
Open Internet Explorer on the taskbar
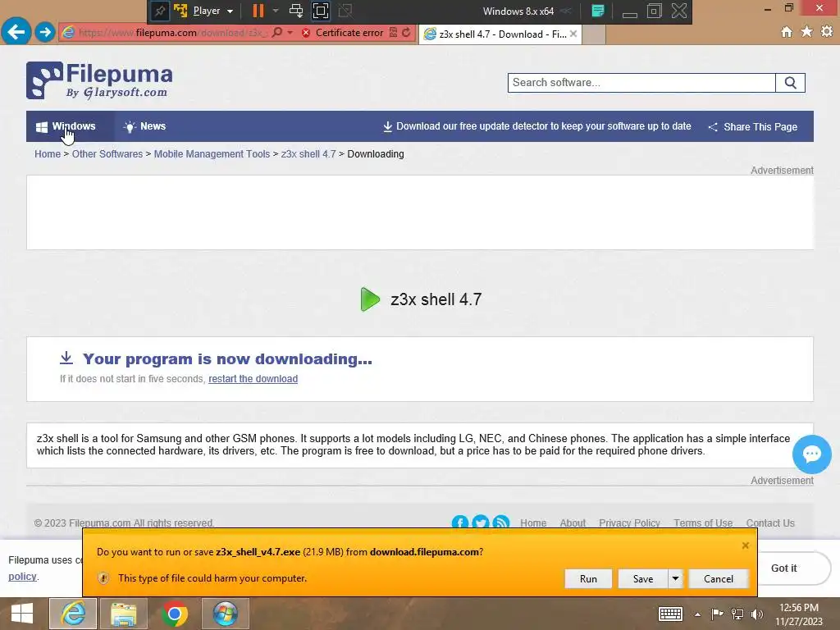(73, 614)
